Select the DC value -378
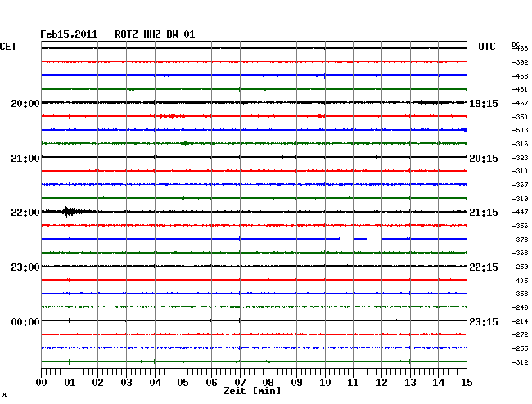The height and width of the screenshot is (404, 532). point(520,240)
